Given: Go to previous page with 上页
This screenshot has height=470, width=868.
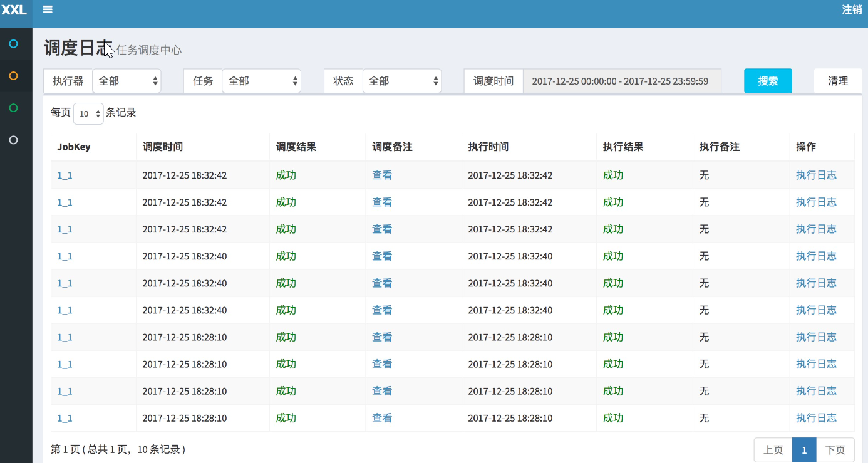Looking at the screenshot, I should click(773, 450).
